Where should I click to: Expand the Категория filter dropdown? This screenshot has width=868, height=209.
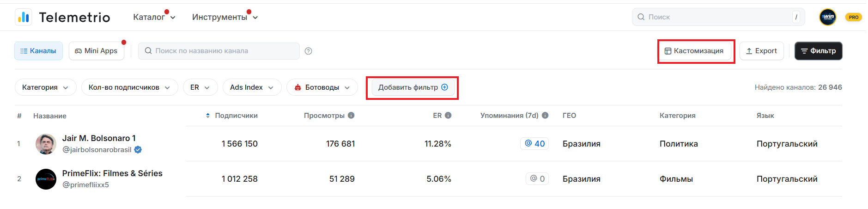click(45, 87)
